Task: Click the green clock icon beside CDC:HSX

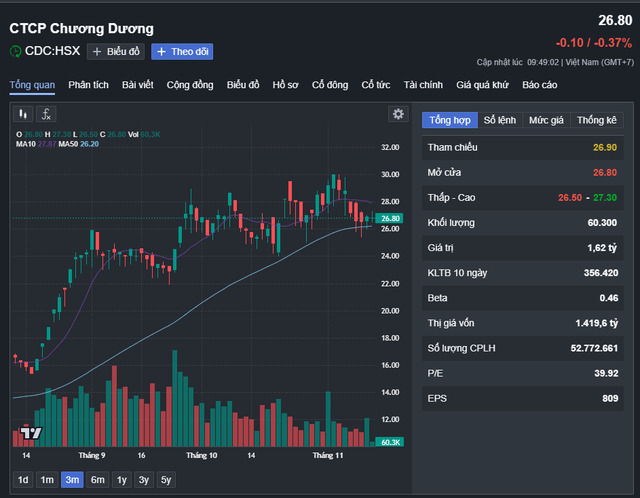Action: [x=15, y=51]
